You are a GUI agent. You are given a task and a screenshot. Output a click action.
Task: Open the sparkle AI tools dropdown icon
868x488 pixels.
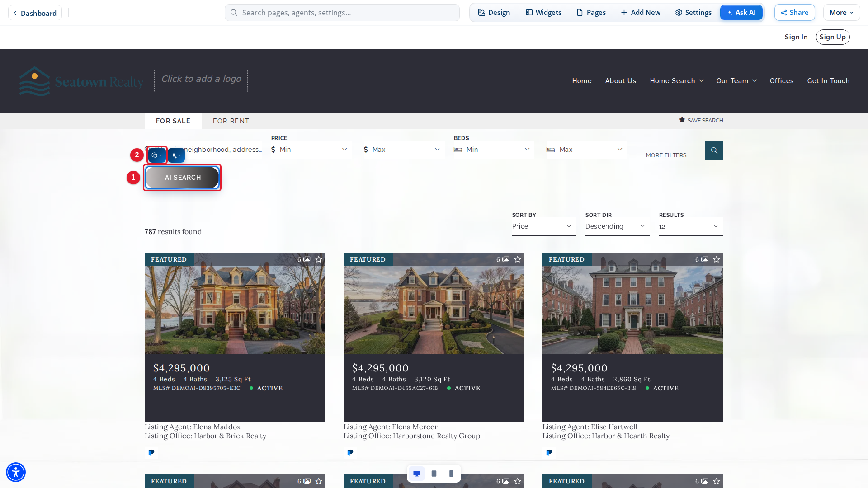[x=176, y=155]
